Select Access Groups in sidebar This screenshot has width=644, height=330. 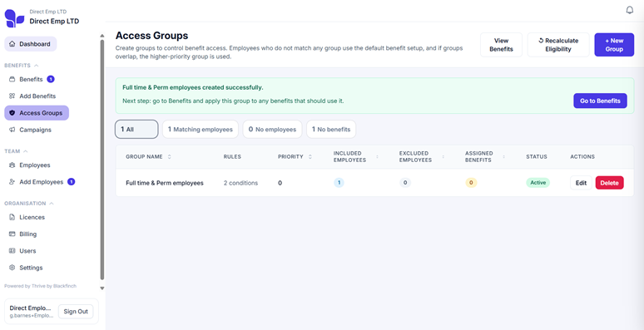click(x=37, y=113)
